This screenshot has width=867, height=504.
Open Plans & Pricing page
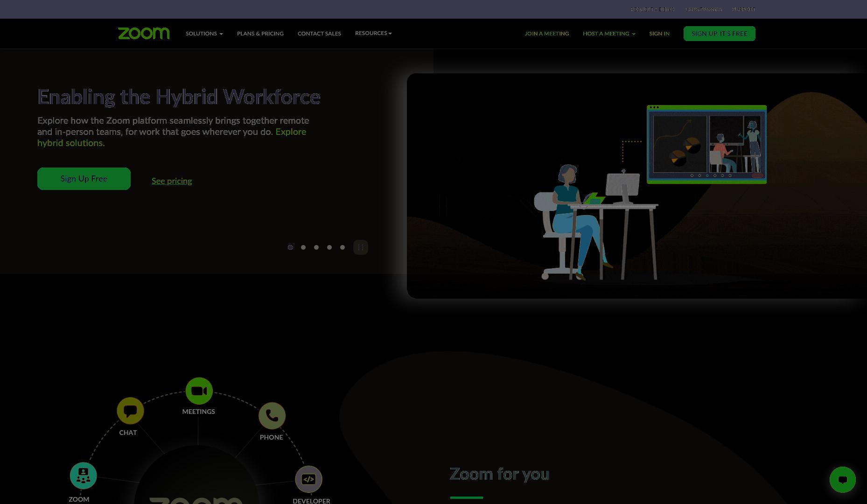pos(260,34)
